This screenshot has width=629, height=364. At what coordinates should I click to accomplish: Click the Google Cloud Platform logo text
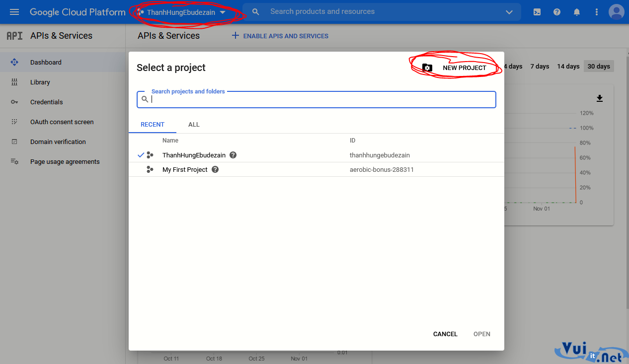(78, 12)
